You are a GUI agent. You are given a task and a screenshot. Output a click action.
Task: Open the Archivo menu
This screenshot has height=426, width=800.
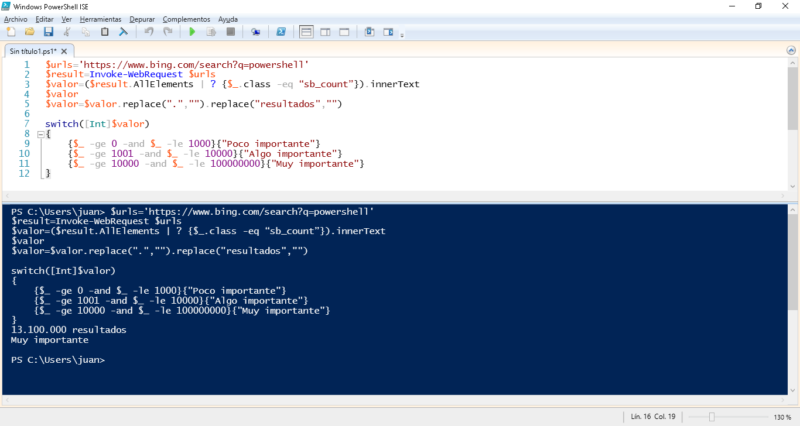click(16, 18)
